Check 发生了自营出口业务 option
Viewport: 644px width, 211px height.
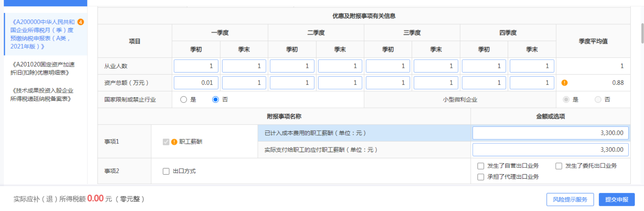[481, 166]
